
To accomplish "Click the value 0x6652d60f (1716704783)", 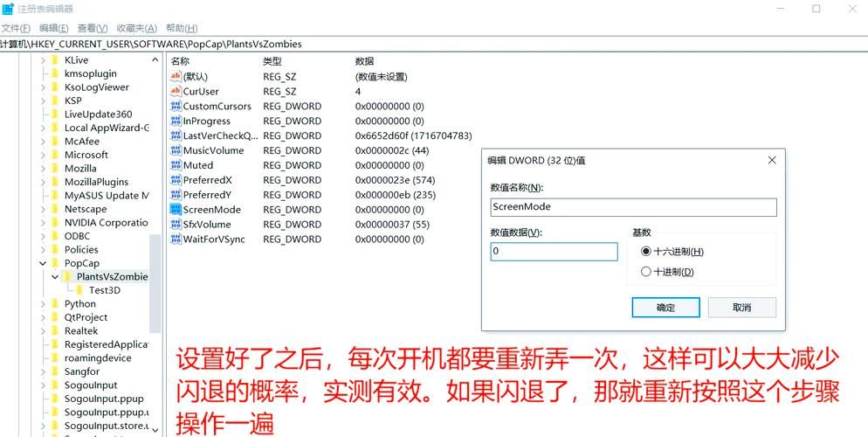I will tap(414, 135).
